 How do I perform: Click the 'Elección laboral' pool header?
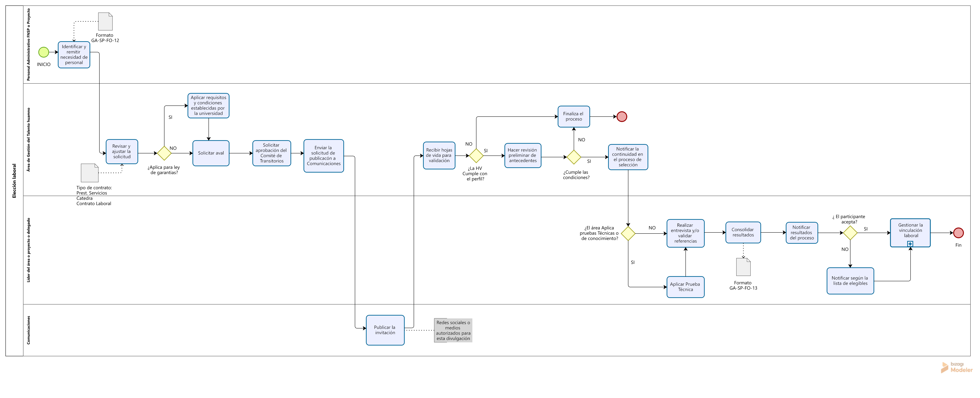[14, 181]
